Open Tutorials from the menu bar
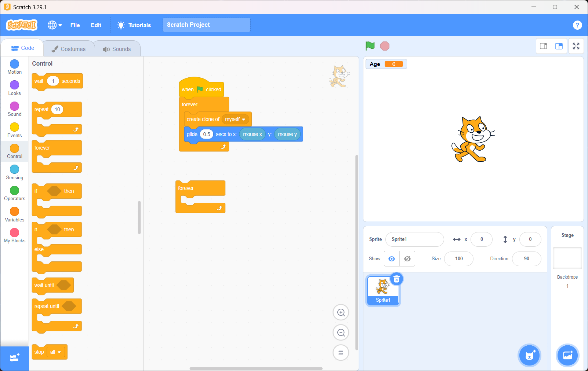Screen dimensions: 588x371 click(x=134, y=25)
